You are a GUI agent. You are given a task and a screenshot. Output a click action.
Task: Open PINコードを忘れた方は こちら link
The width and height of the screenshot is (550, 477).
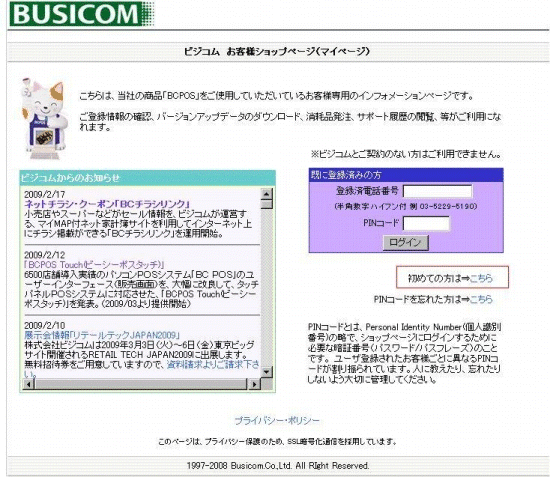481,299
